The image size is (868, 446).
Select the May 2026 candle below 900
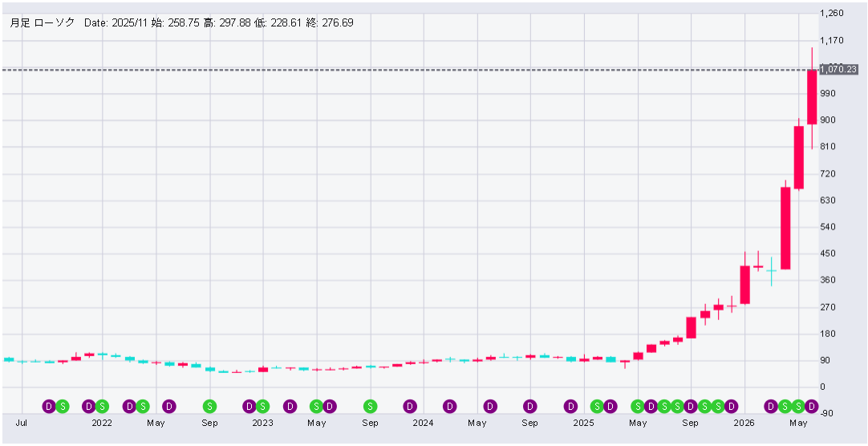pos(799,157)
